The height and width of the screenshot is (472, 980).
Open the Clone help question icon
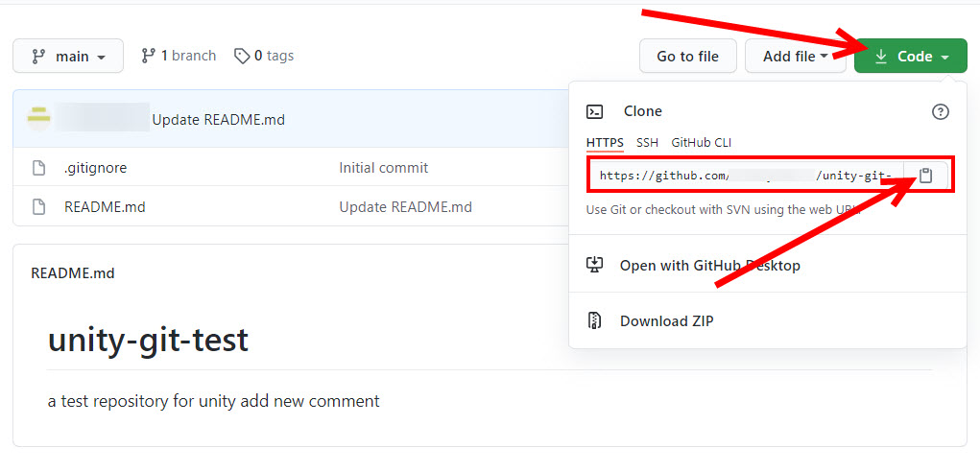pyautogui.click(x=940, y=111)
